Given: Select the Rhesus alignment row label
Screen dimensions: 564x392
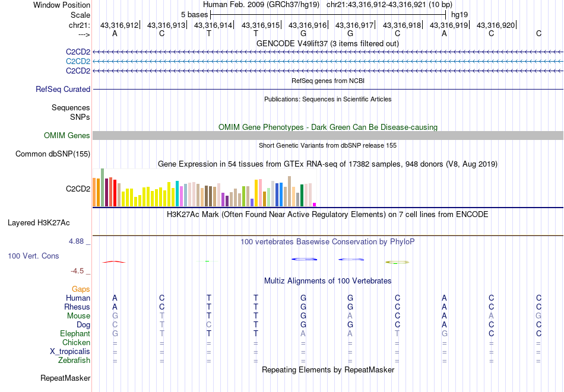Looking at the screenshot, I should pos(77,307).
